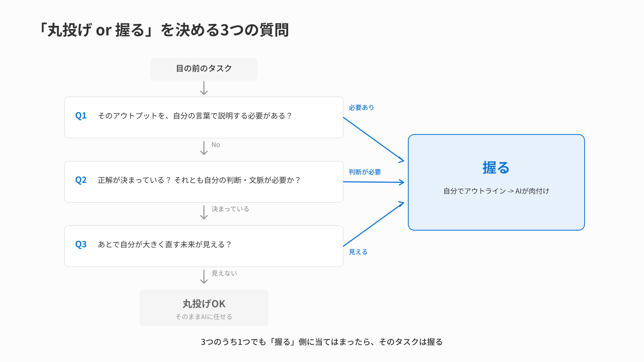Click the blue Q3 label
Viewport: 644px width, 362px height.
point(81,244)
